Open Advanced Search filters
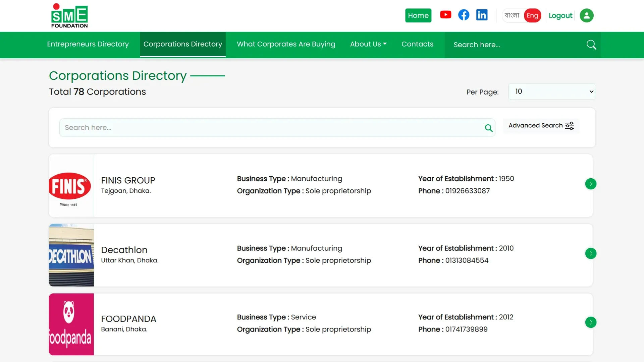This screenshot has height=362, width=644. (541, 126)
